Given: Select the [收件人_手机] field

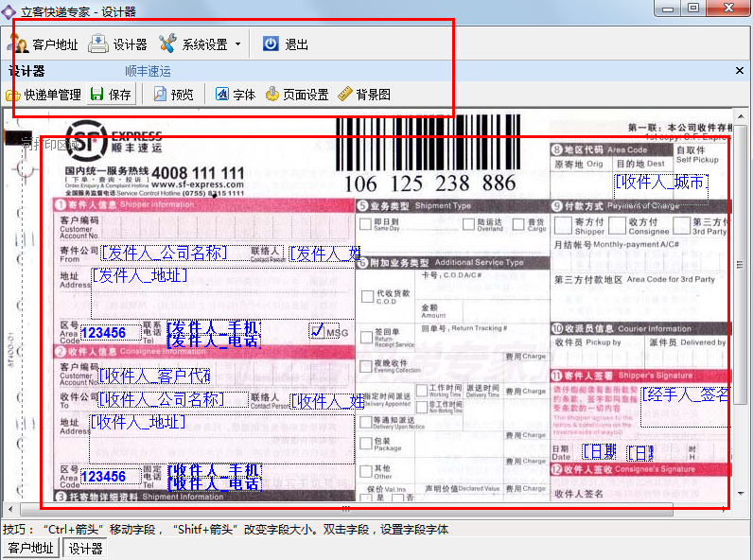Looking at the screenshot, I should pyautogui.click(x=215, y=470).
